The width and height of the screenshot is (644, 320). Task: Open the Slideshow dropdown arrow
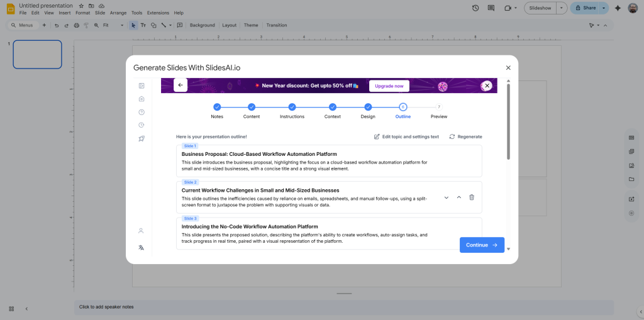(x=561, y=8)
